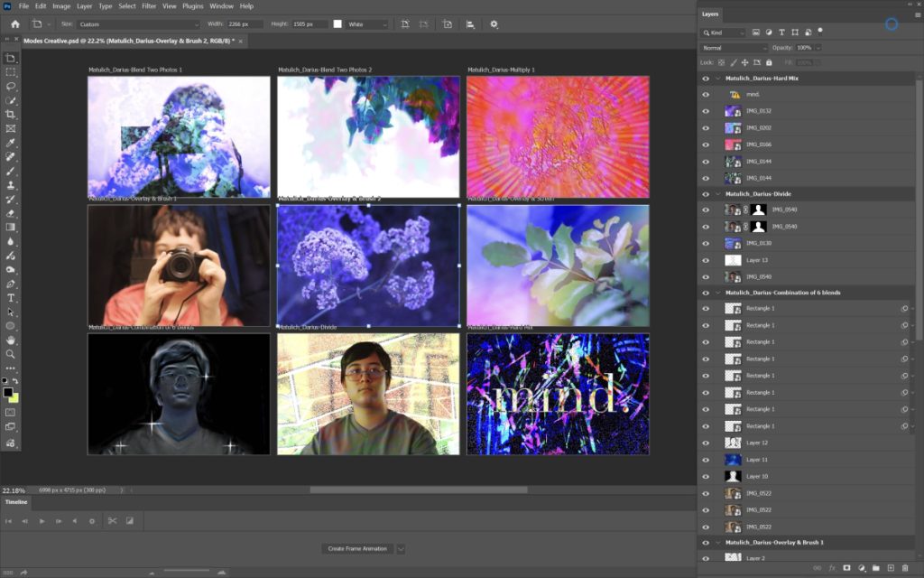
Task: Select the Clone Stamp tool
Action: point(11,185)
